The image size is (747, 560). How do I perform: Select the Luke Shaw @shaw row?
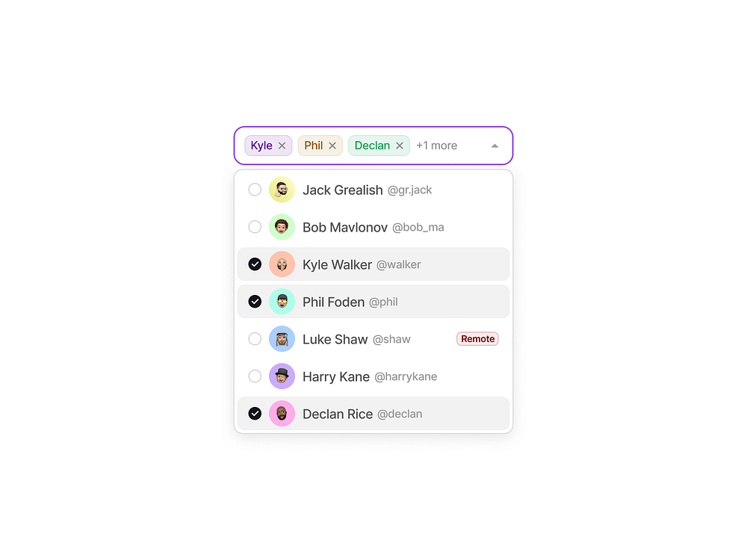click(373, 339)
